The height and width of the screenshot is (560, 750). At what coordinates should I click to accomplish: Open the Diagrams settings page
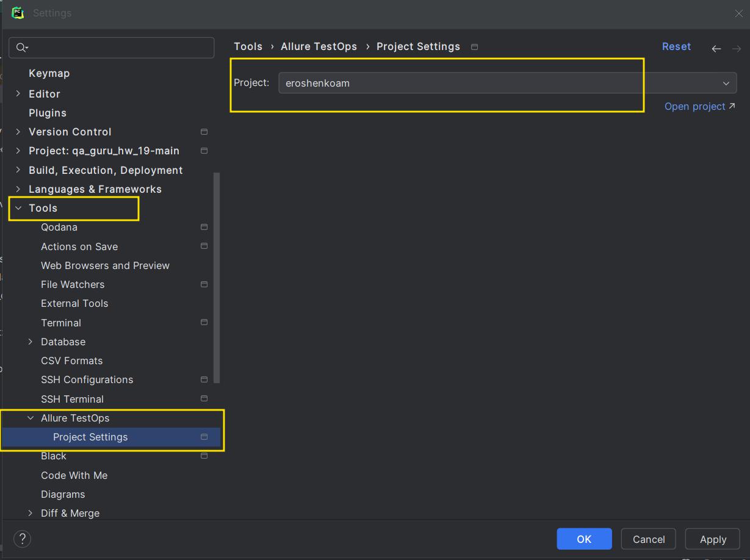pos(63,494)
